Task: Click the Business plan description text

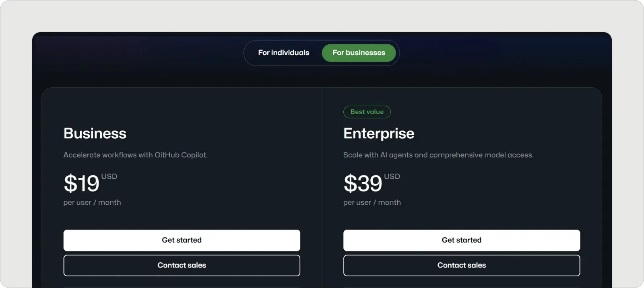Action: tap(136, 154)
